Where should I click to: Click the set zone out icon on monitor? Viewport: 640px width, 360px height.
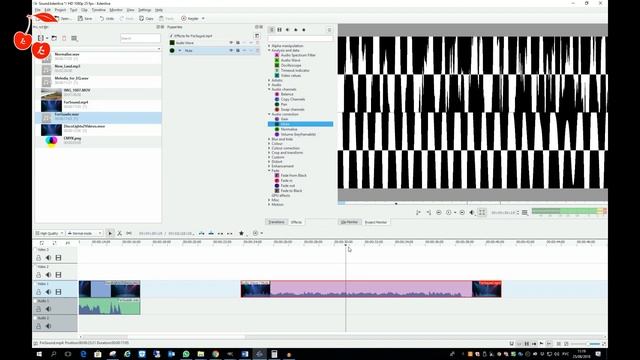click(x=429, y=213)
